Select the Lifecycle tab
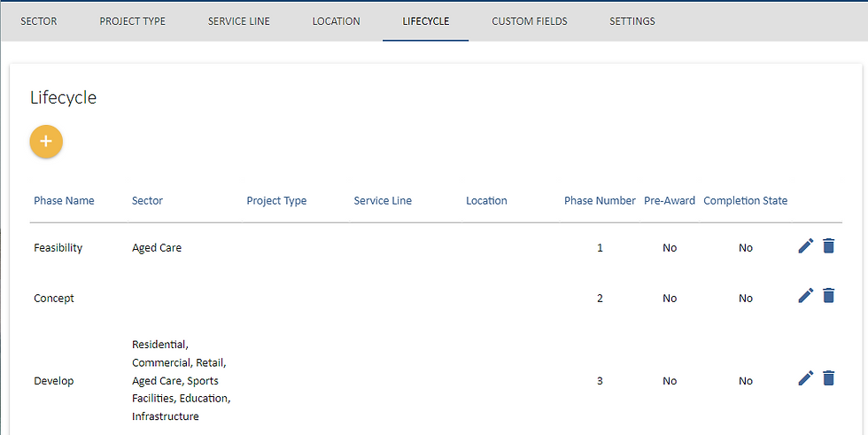868x435 pixels. point(426,21)
